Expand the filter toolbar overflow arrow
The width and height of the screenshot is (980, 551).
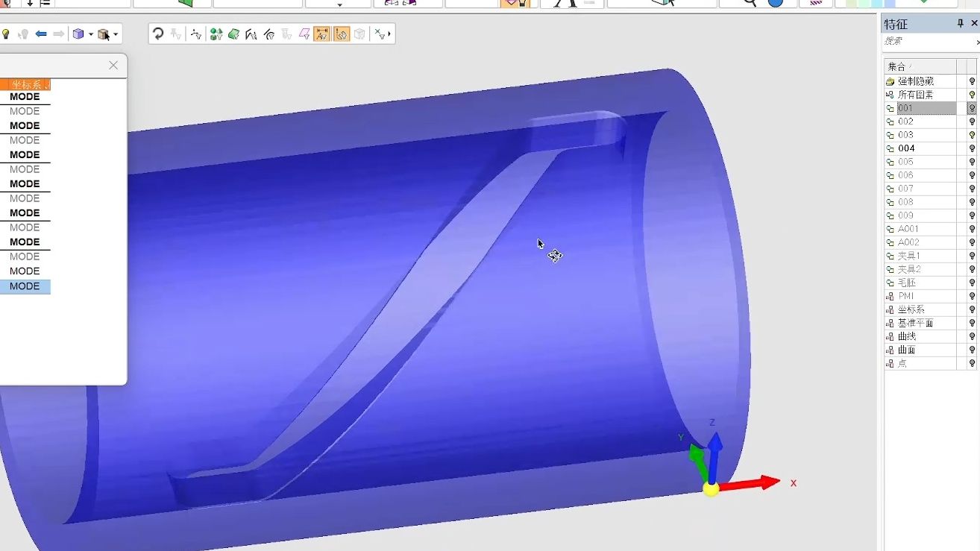tap(389, 34)
